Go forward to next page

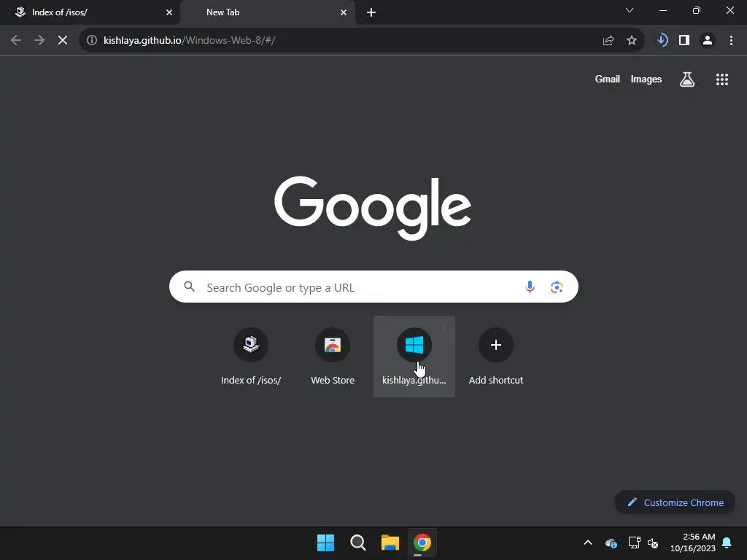click(x=39, y=41)
